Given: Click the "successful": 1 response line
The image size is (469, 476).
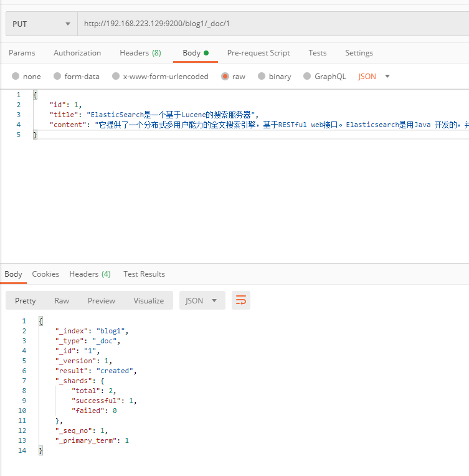Looking at the screenshot, I should pos(104,401).
